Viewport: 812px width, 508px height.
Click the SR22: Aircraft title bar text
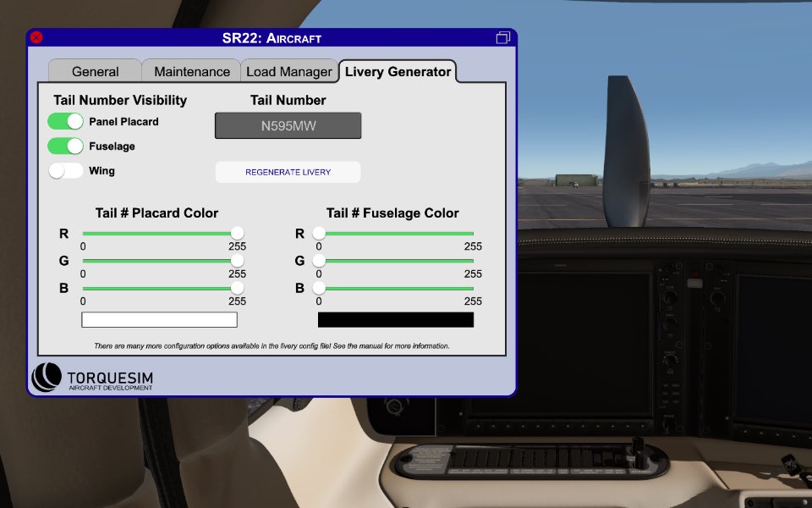coord(272,38)
